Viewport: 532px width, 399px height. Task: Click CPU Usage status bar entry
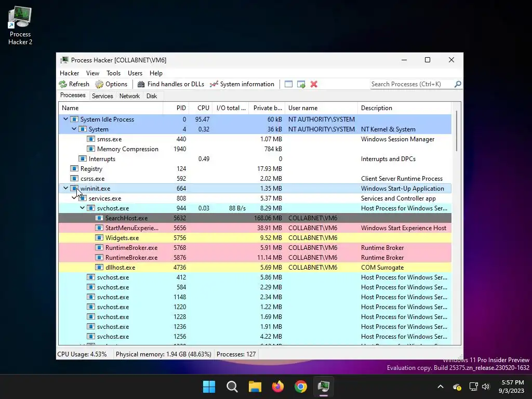point(82,354)
